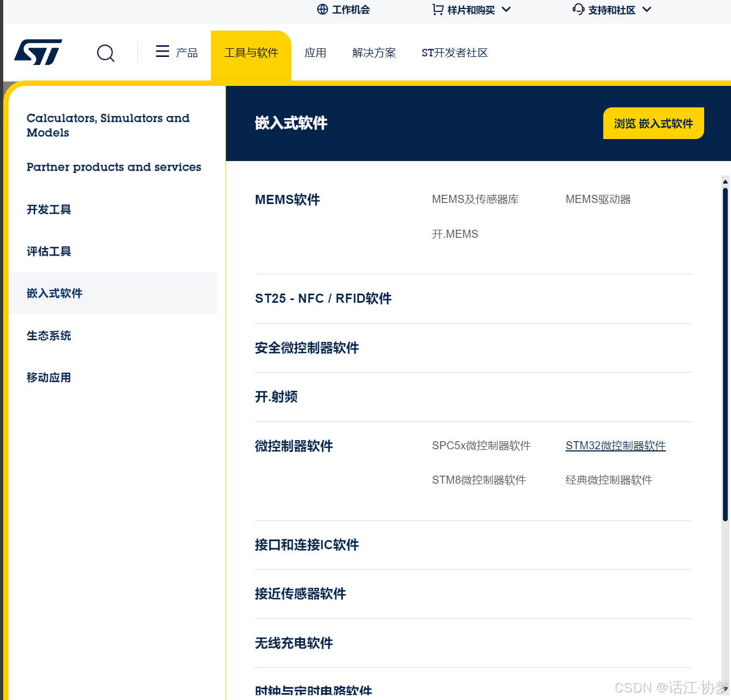
Task: Open the 经典微控制器软件 link
Action: coord(609,480)
